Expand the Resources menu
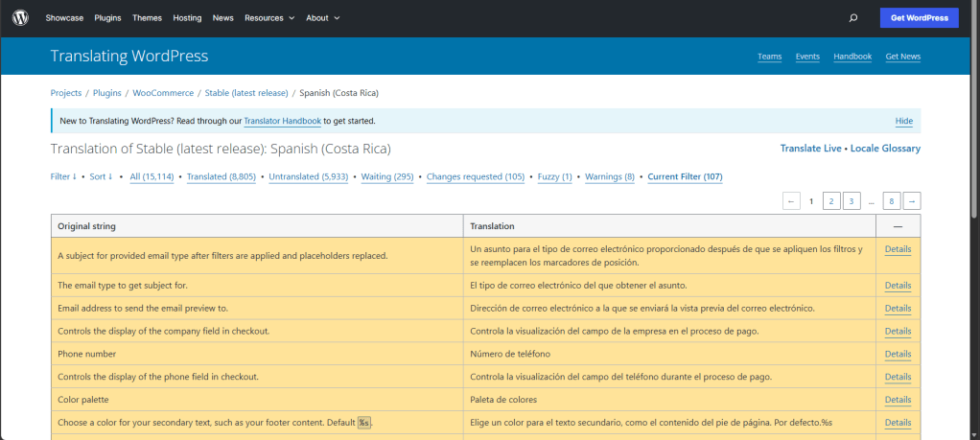 269,18
